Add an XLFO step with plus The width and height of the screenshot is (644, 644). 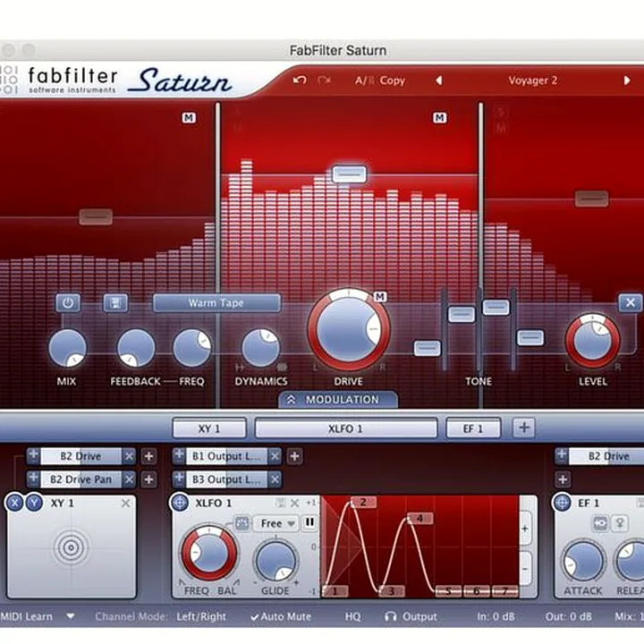coord(525,529)
